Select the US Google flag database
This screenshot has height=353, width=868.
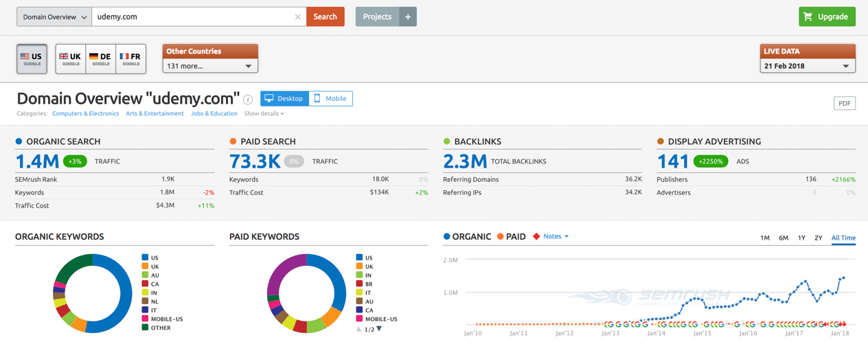tap(32, 59)
